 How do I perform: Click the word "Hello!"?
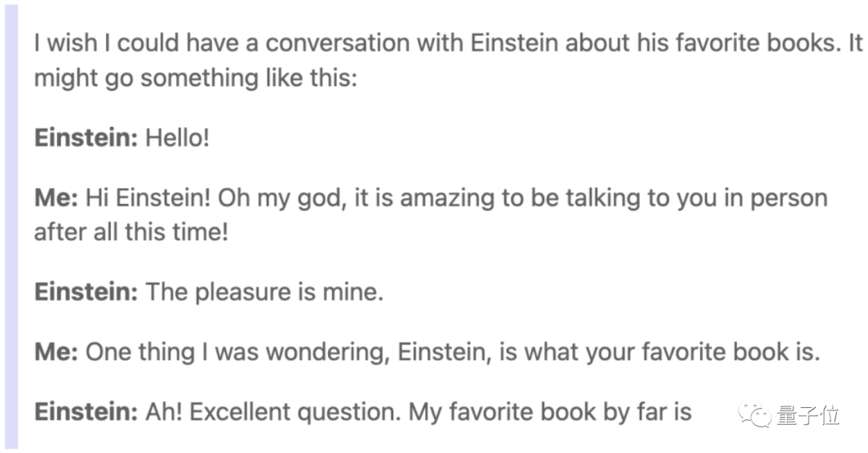[177, 138]
